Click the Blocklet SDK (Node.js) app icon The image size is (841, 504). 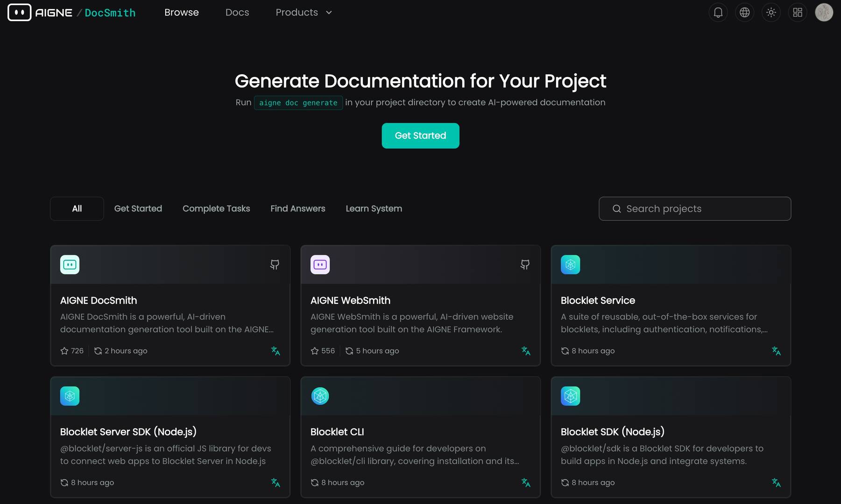tap(570, 396)
